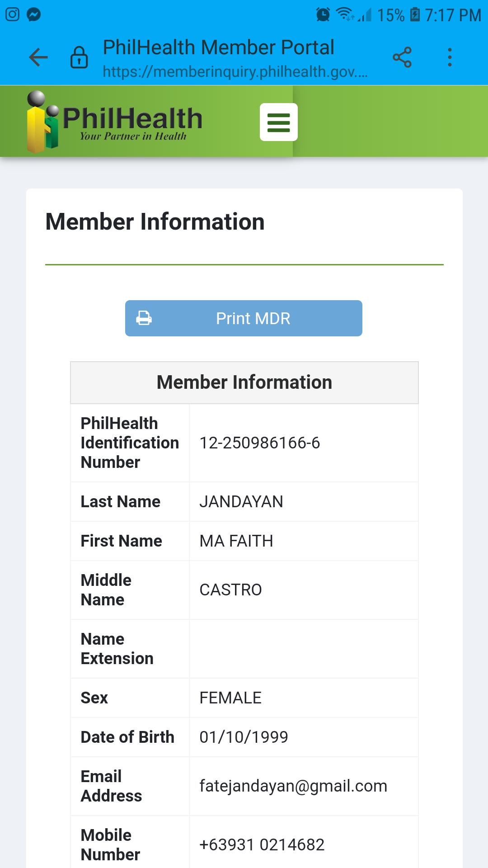Tap the Instagram notification icon

click(13, 14)
